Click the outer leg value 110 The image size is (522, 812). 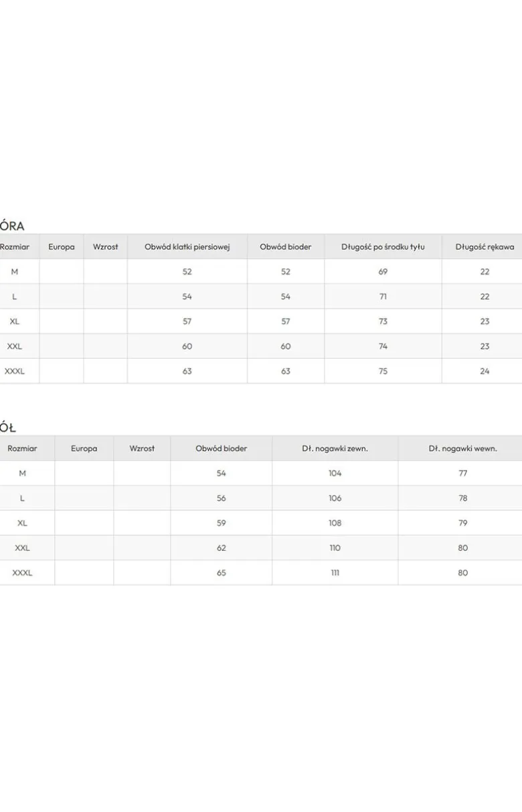click(x=335, y=548)
